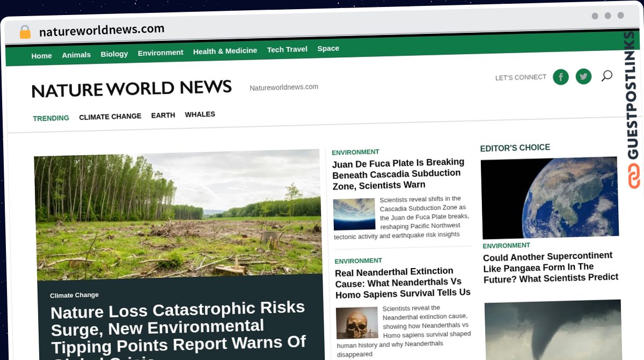Click the Nature World News logo

(131, 89)
